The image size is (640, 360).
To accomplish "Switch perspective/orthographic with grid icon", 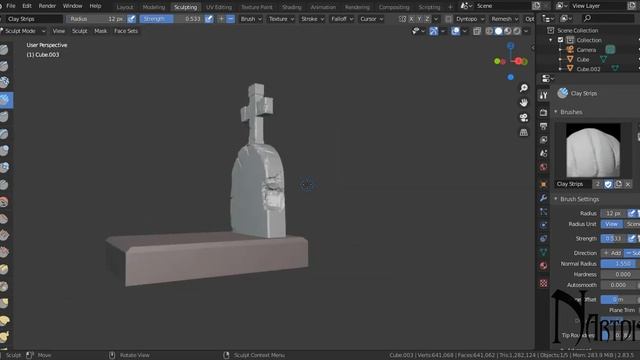I will [x=524, y=132].
